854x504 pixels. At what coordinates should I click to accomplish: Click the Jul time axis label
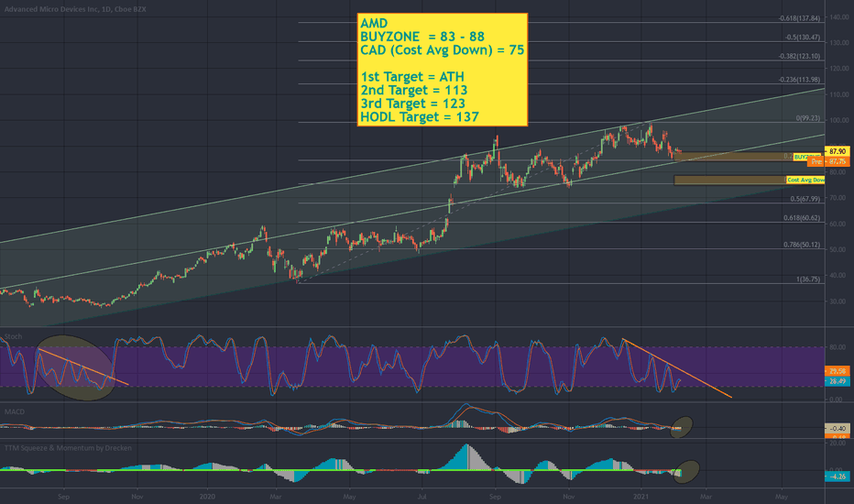(x=422, y=497)
